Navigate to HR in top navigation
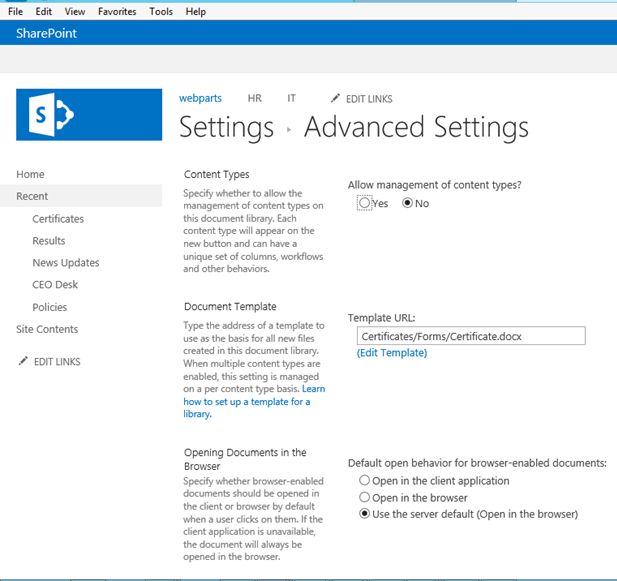Viewport: 617px width, 581px height. pos(254,99)
